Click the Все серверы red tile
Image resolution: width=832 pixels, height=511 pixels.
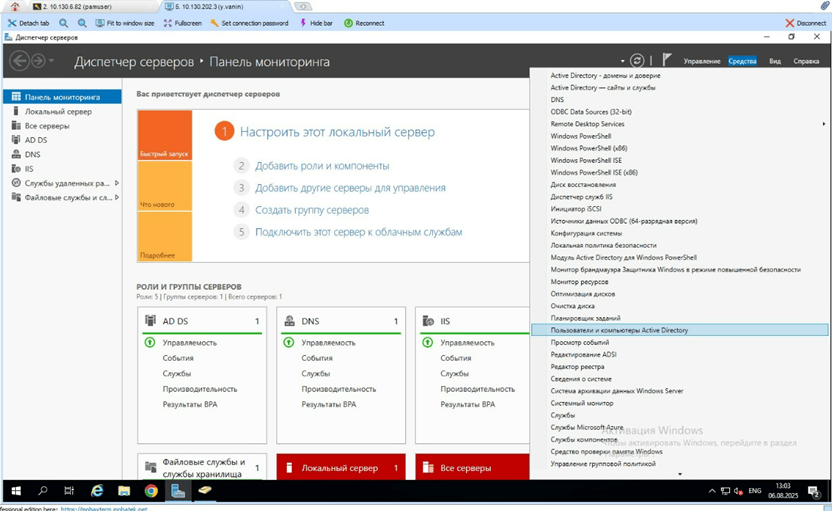(x=472, y=467)
